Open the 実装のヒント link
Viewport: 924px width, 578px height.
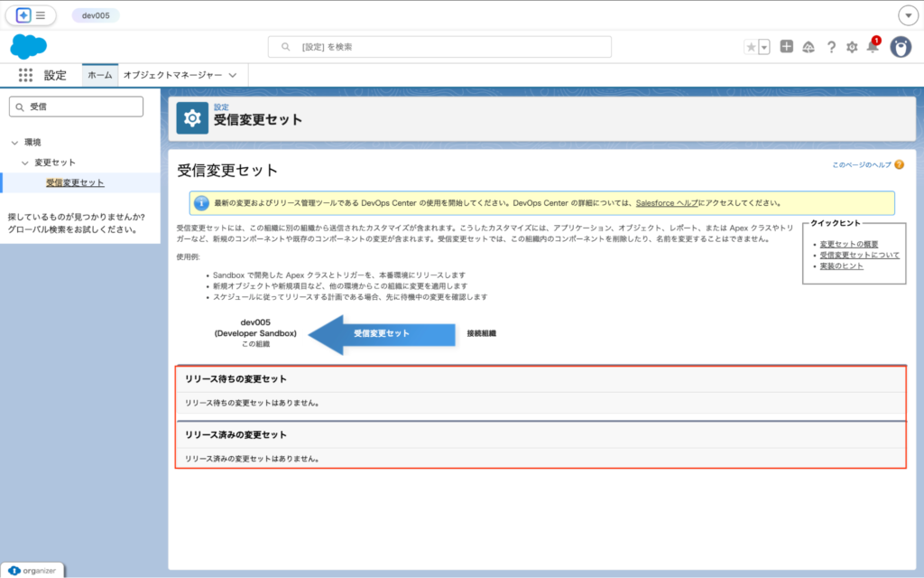pos(841,266)
